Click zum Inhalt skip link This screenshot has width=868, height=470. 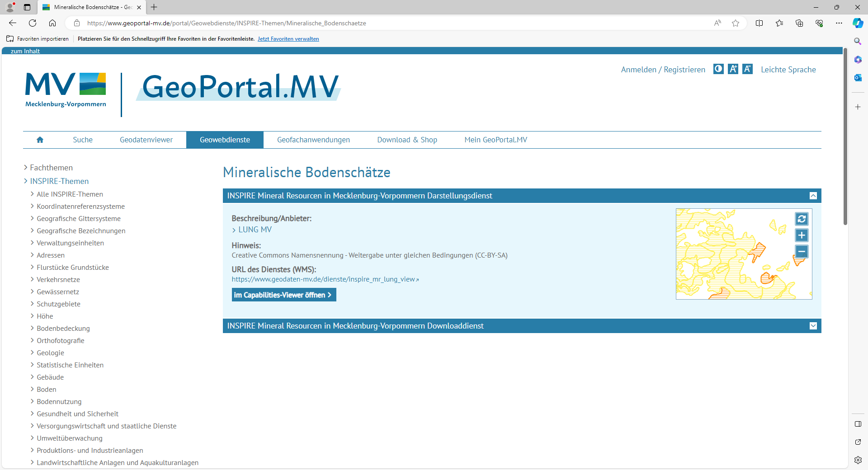tap(25, 51)
